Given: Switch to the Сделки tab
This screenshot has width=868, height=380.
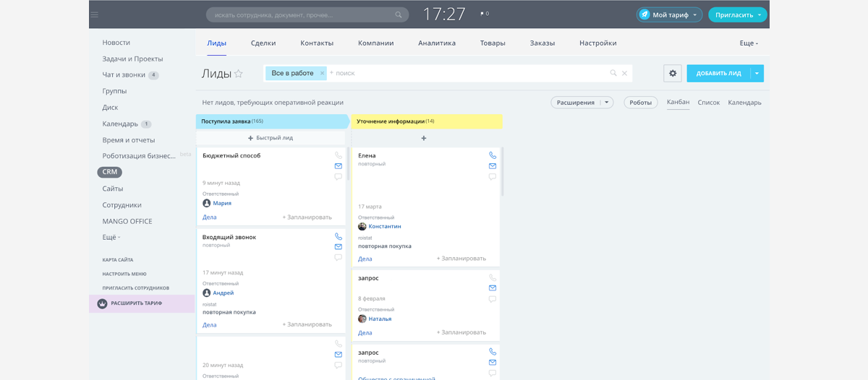Looking at the screenshot, I should pyautogui.click(x=263, y=43).
